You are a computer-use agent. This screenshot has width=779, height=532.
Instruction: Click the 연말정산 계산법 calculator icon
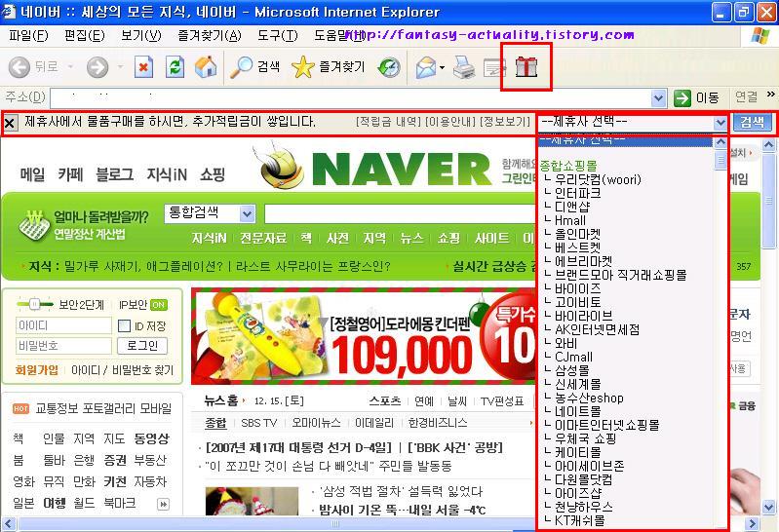[35, 226]
